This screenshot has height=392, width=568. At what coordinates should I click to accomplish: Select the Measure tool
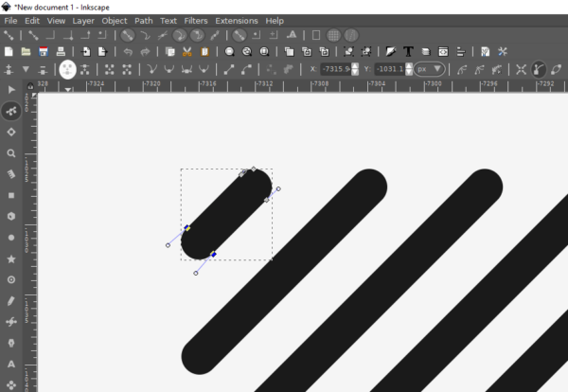[11, 174]
